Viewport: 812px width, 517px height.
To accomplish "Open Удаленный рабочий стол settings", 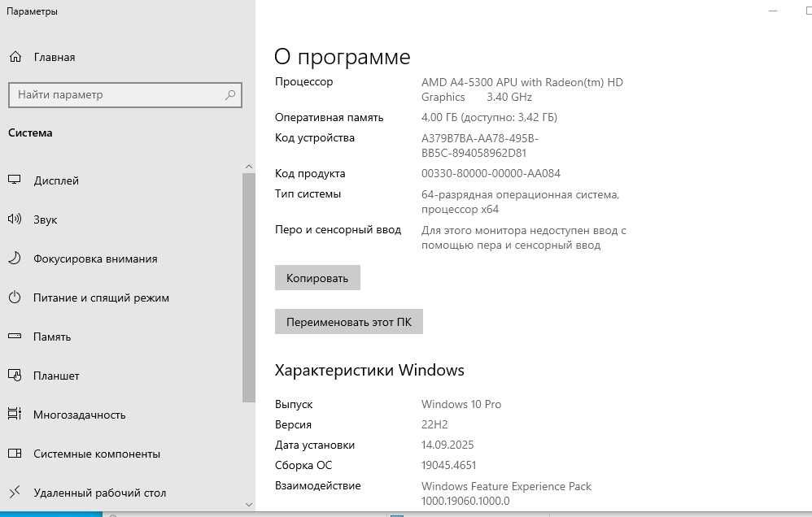I will pos(99,493).
